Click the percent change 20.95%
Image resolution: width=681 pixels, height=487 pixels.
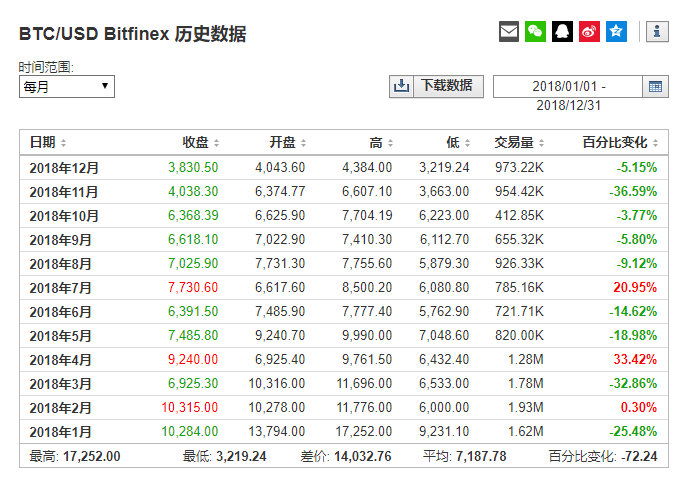[635, 287]
